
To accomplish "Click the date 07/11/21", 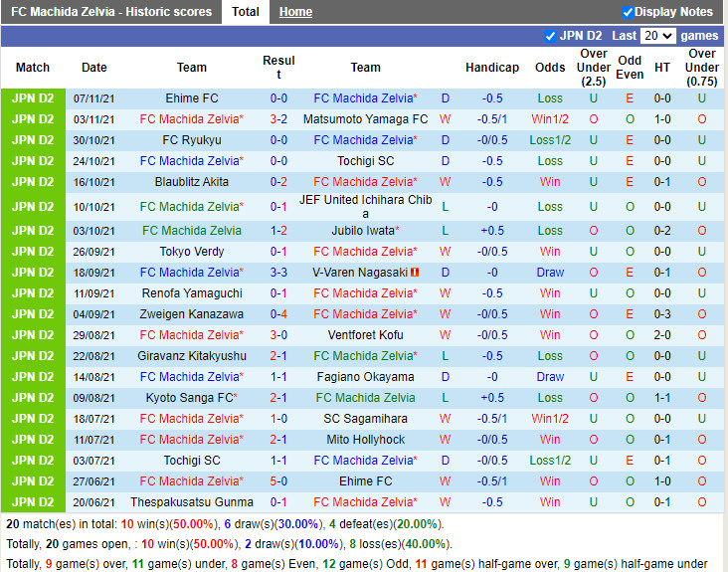I will 93,98.
